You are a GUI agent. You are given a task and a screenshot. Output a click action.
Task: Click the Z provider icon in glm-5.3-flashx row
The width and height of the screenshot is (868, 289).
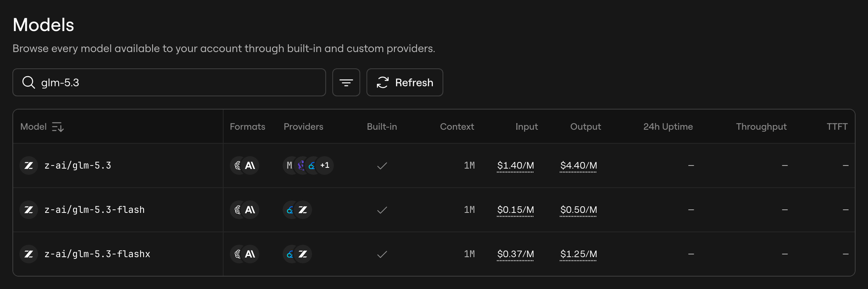pyautogui.click(x=303, y=254)
